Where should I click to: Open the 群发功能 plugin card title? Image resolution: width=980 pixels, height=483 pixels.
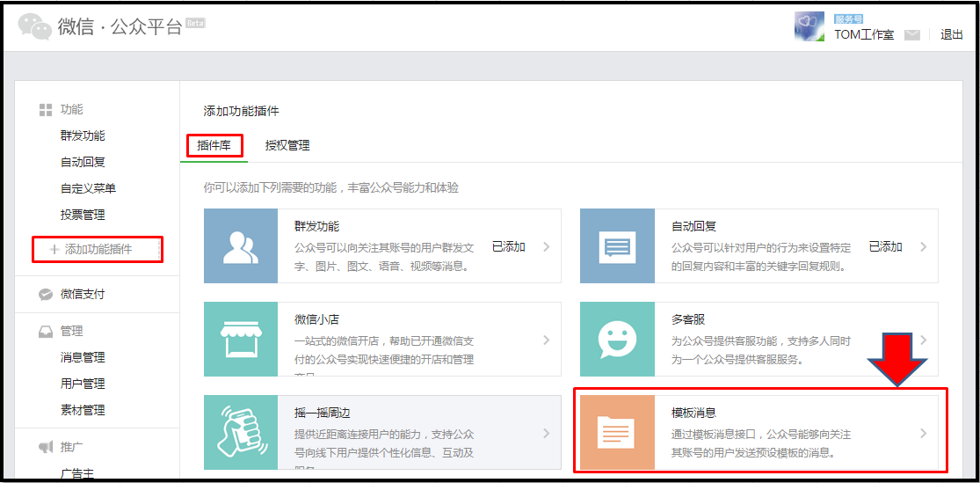tap(317, 226)
